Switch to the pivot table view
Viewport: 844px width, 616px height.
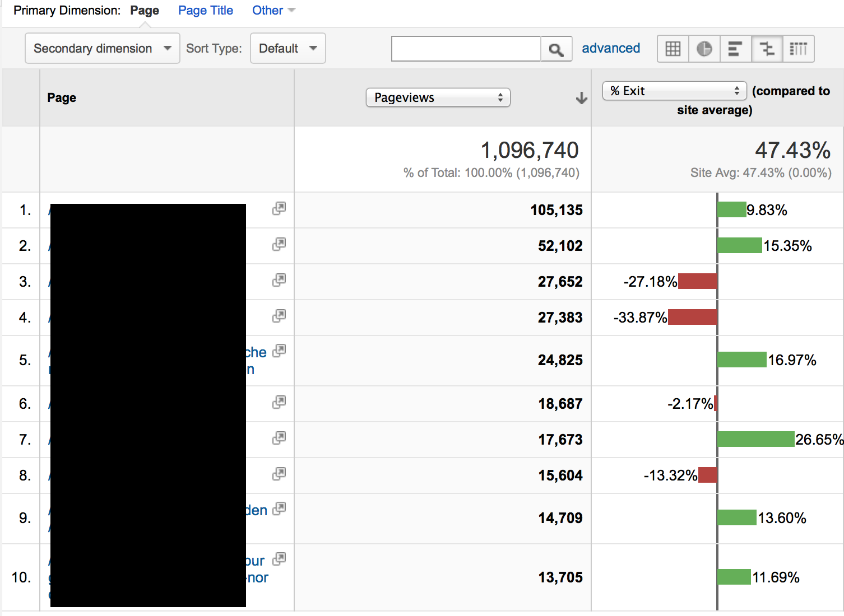tap(798, 49)
